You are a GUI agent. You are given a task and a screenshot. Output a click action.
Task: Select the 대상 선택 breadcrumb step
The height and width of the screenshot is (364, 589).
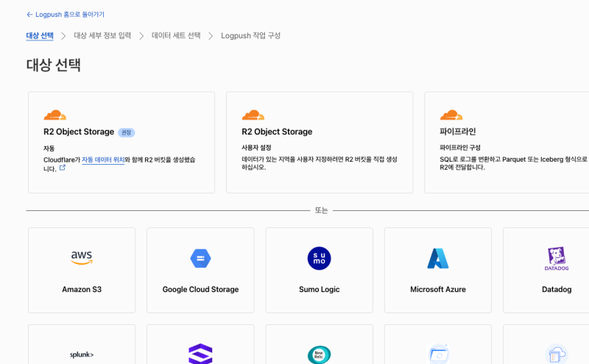click(x=40, y=35)
